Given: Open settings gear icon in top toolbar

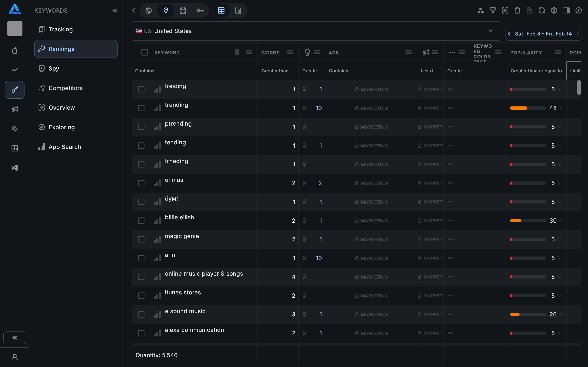Looking at the screenshot, I should click(554, 10).
